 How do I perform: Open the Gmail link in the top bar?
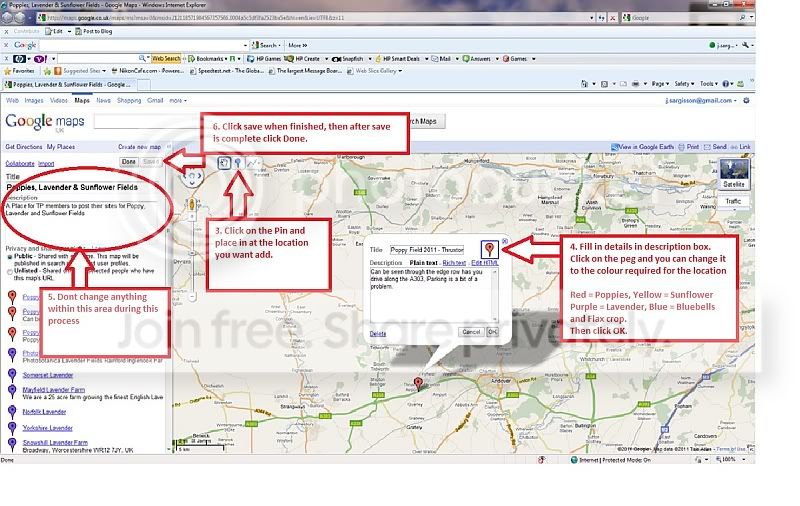point(155,100)
